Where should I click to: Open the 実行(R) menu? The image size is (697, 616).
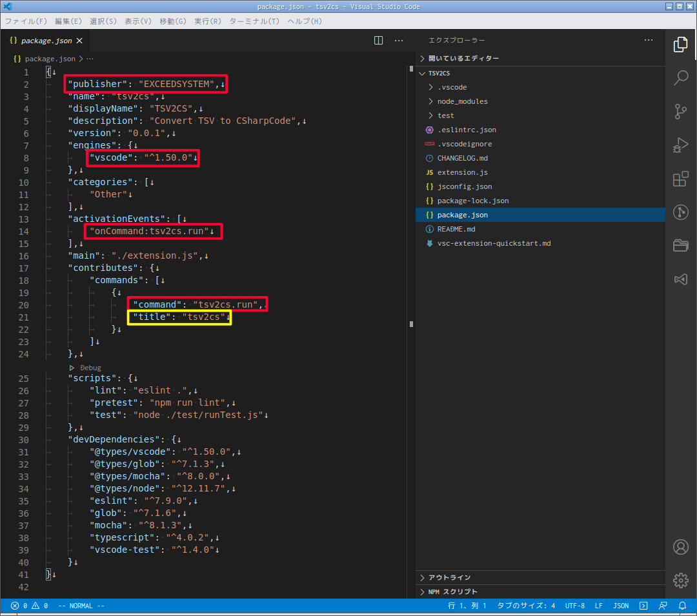coord(208,21)
